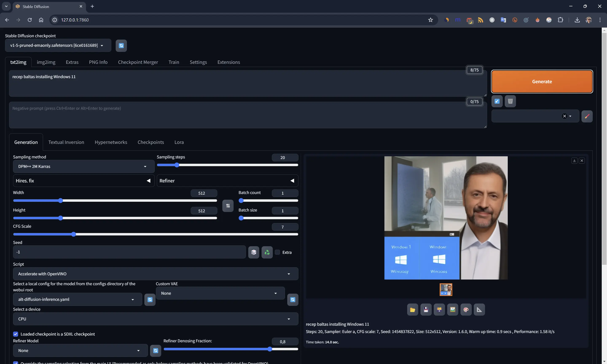Go to the browser home page
The width and height of the screenshot is (607, 364).
[41, 20]
